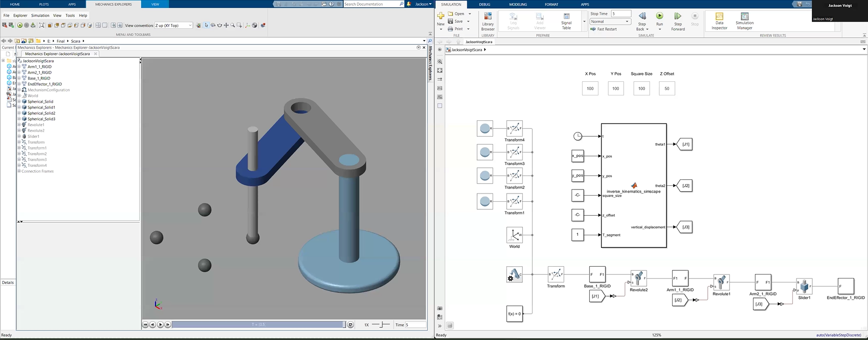Open the Run button dropdown arrow

tap(659, 29)
